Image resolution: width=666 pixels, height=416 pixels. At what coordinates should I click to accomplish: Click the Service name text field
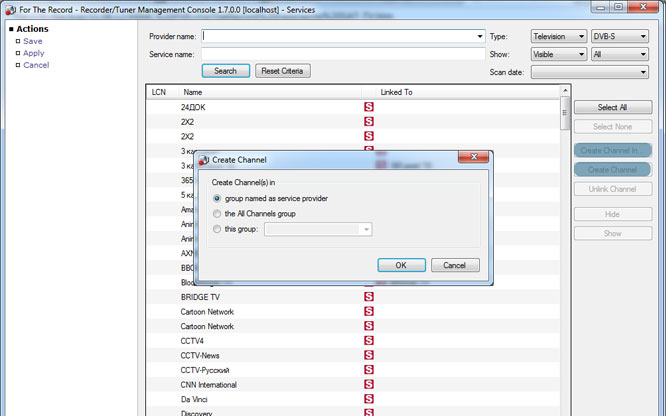tap(343, 54)
